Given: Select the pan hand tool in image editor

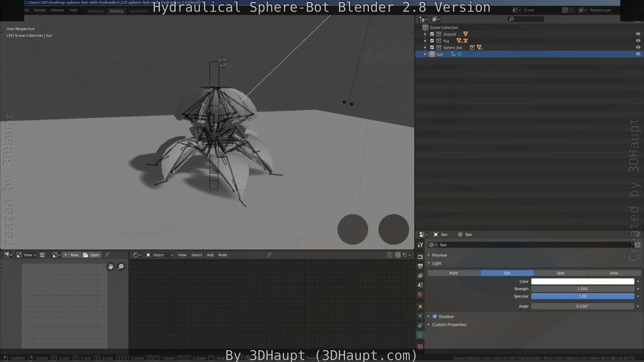Looking at the screenshot, I should pyautogui.click(x=111, y=266).
